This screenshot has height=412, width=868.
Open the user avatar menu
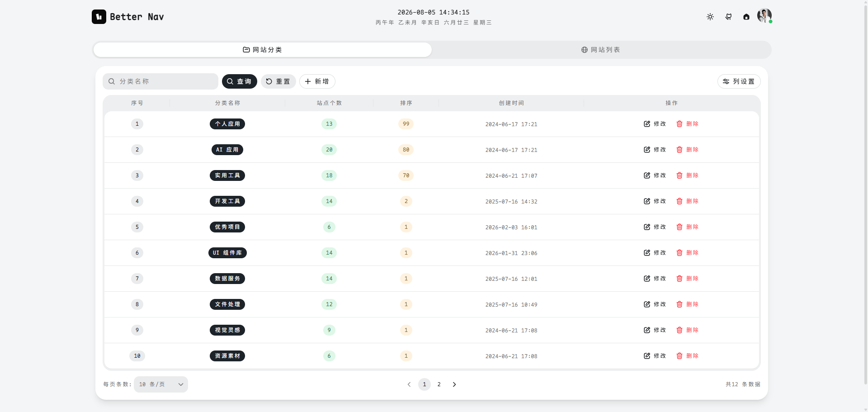[764, 16]
